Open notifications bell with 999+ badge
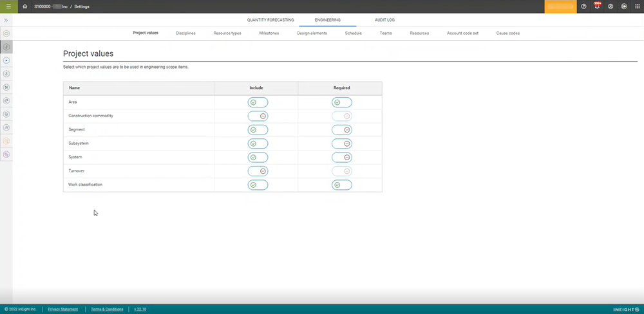The width and height of the screenshot is (644, 314). (597, 6)
